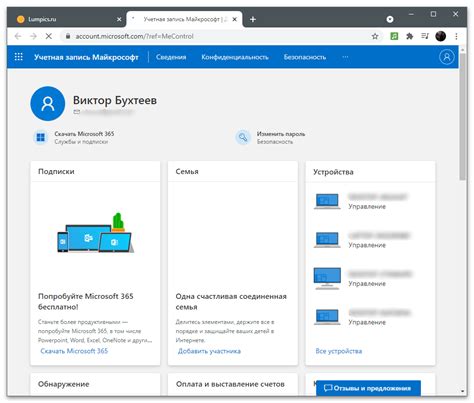Viewport: 474px width, 403px height.
Task: Click the second laptop device icon
Action: (327, 240)
